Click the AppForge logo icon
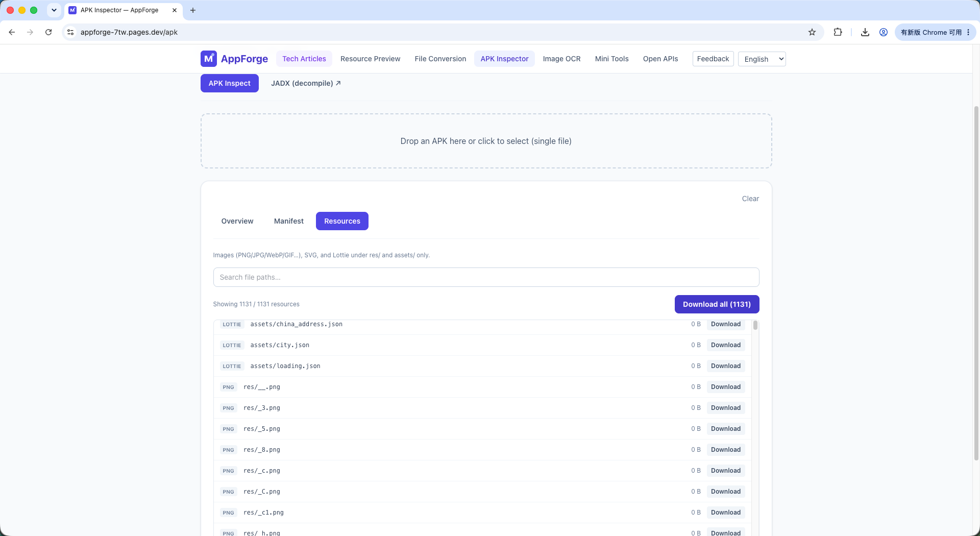Screen dimensions: 980x536 pos(208,59)
